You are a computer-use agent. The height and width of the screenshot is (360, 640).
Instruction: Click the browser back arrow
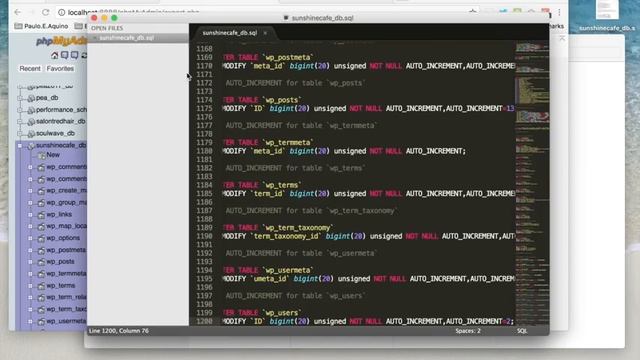pyautogui.click(x=18, y=12)
